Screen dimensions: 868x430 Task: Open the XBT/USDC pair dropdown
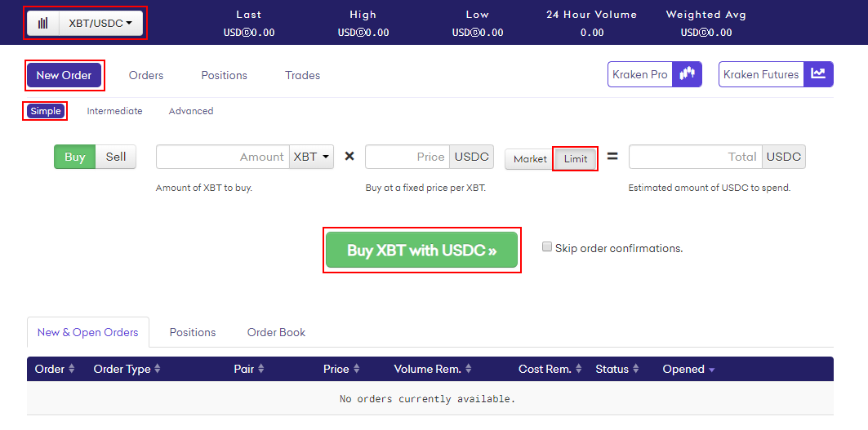tap(100, 23)
